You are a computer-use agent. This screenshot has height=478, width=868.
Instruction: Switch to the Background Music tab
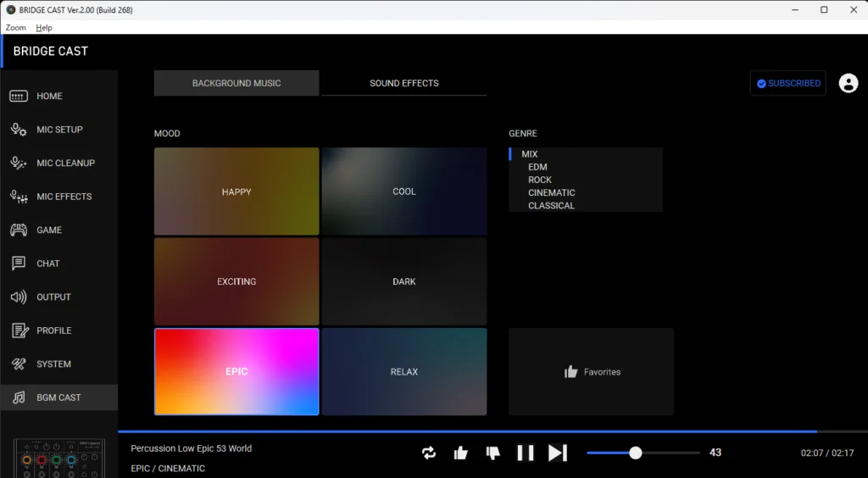[236, 83]
